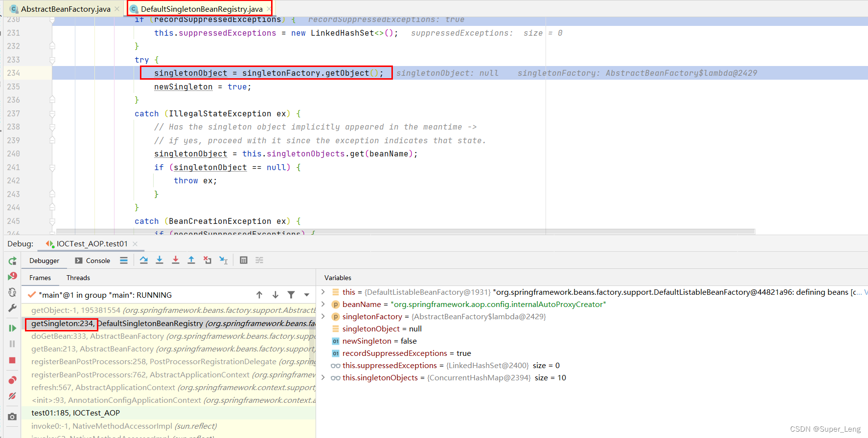Open the Threads tab
The width and height of the screenshot is (868, 438).
(x=78, y=278)
